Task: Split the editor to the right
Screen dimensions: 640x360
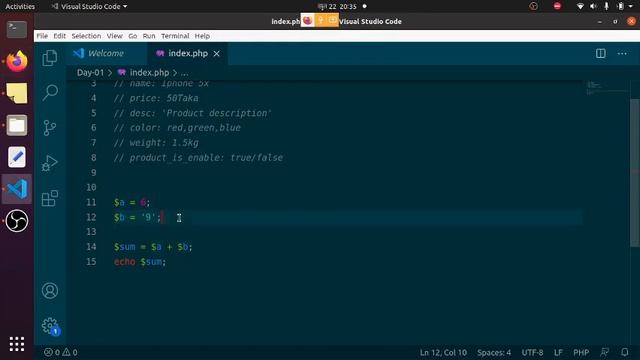Action: tap(600, 53)
